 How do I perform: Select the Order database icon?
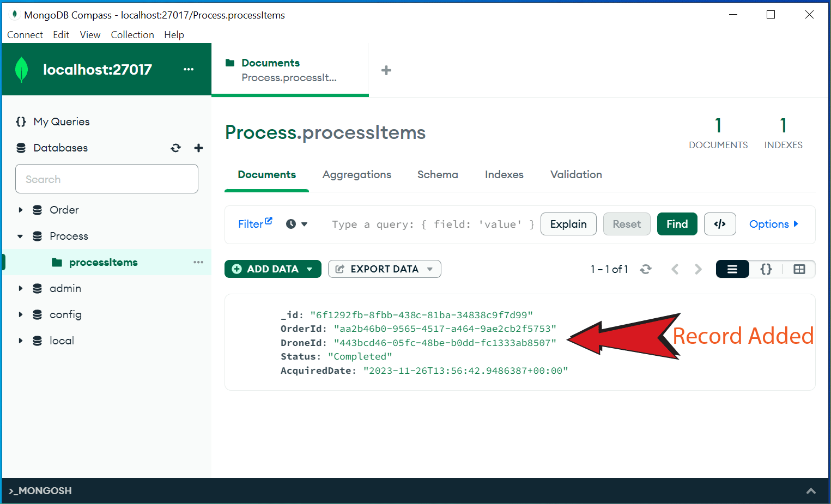[x=37, y=210]
